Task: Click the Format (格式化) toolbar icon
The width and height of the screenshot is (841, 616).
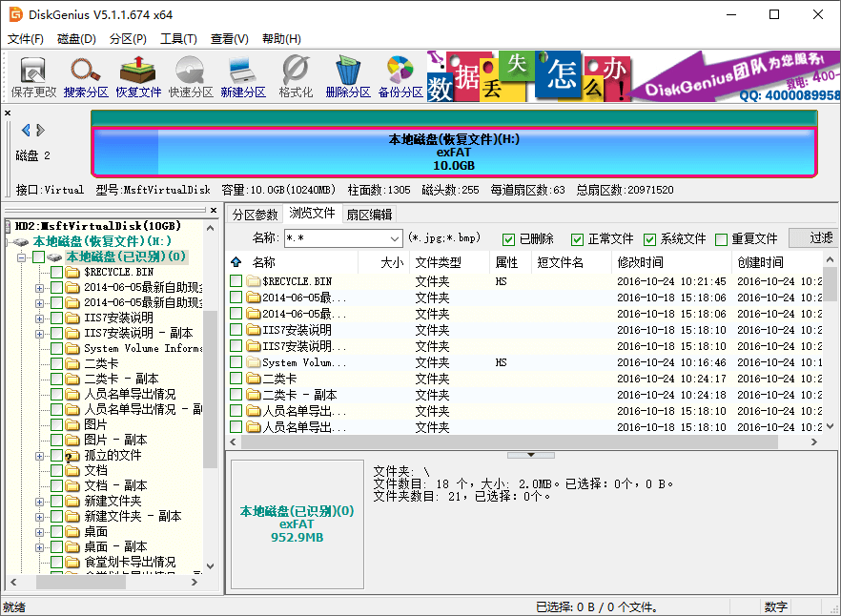Action: pyautogui.click(x=296, y=77)
